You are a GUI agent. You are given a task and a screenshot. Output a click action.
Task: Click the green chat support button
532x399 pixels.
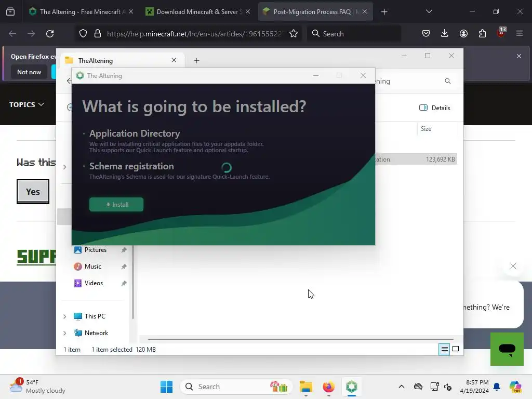click(x=507, y=349)
